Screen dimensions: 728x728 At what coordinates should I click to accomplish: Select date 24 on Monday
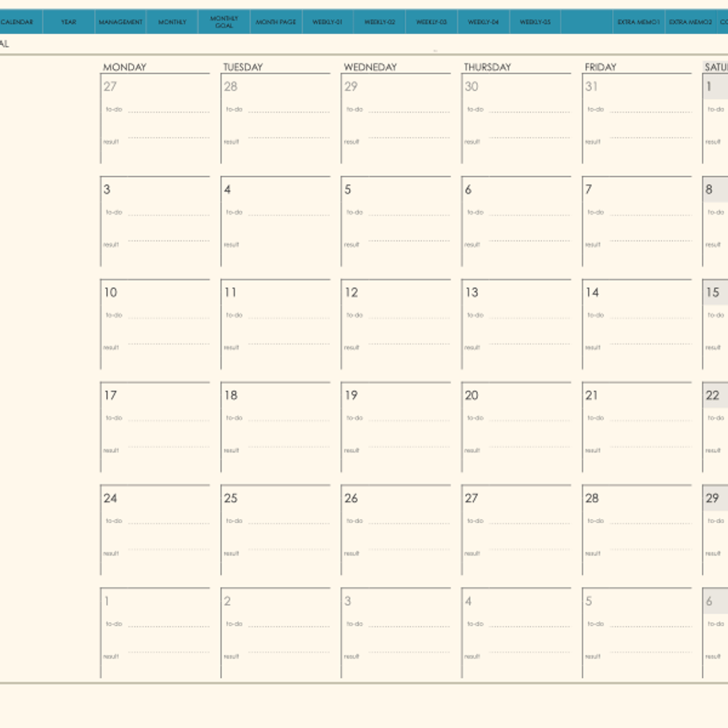coord(111,499)
